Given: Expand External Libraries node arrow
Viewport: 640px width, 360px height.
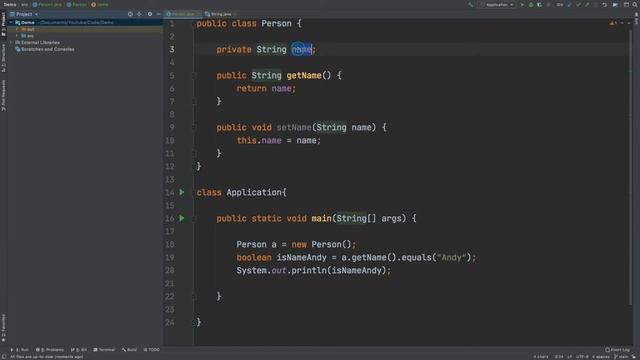Looking at the screenshot, I should pyautogui.click(x=11, y=42).
